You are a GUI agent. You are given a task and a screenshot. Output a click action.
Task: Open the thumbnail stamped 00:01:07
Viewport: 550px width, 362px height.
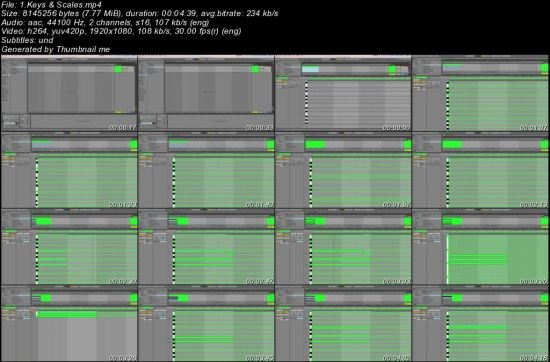480,93
